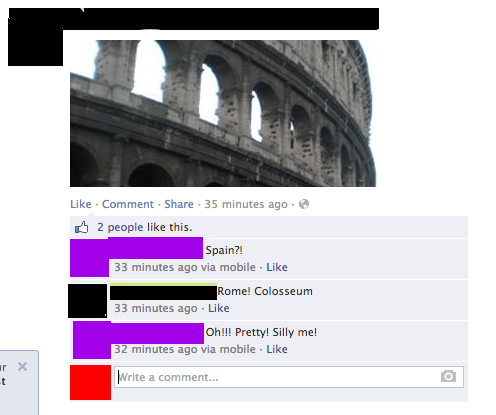Click the Like link under the photo

tap(81, 204)
